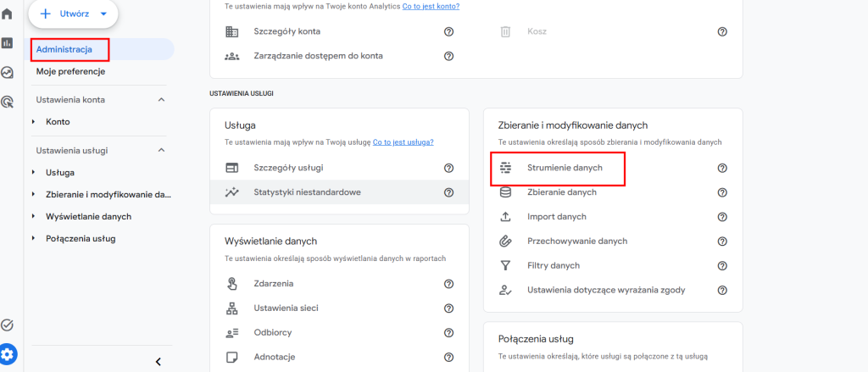Viewport: 868px width, 372px height.
Task: Click the help icon beside Filtry danych
Action: pos(722,266)
